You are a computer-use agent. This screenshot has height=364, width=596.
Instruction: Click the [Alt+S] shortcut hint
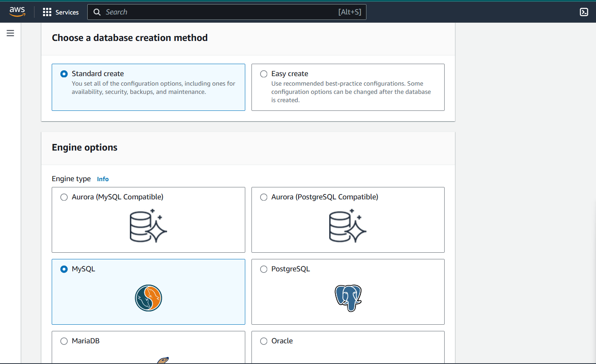350,12
